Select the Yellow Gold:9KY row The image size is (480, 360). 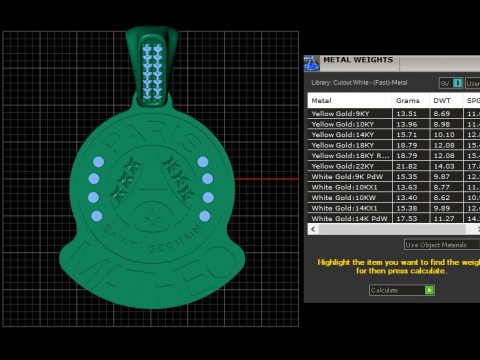pyautogui.click(x=394, y=114)
